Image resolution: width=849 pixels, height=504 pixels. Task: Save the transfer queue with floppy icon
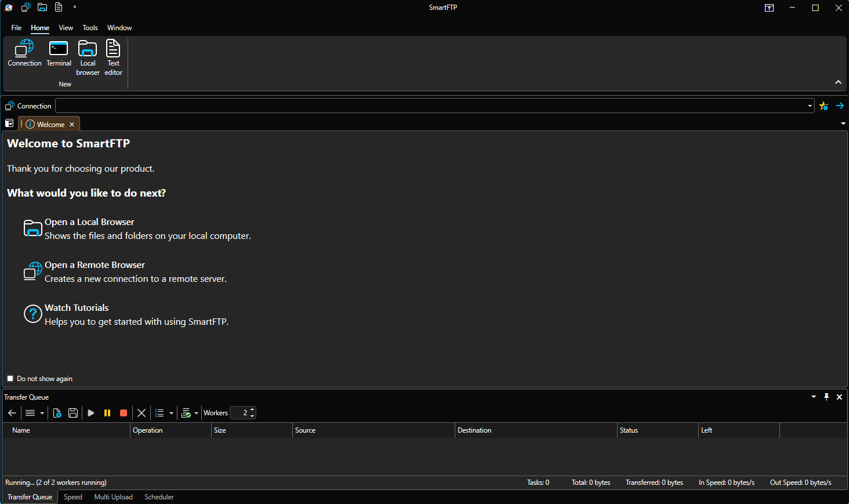pos(73,413)
